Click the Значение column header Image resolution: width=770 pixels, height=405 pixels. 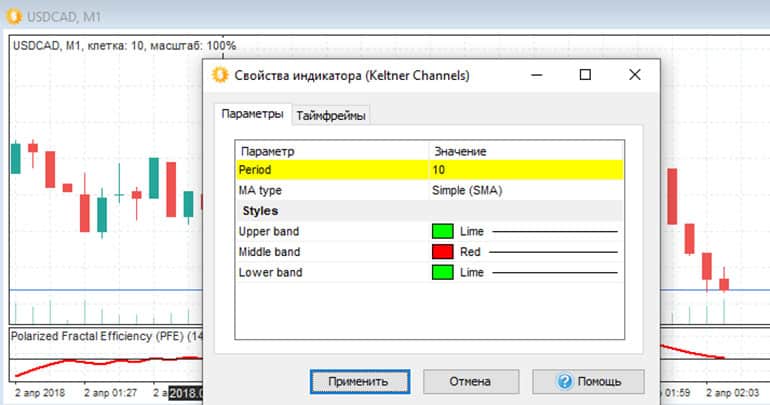pyautogui.click(x=526, y=151)
